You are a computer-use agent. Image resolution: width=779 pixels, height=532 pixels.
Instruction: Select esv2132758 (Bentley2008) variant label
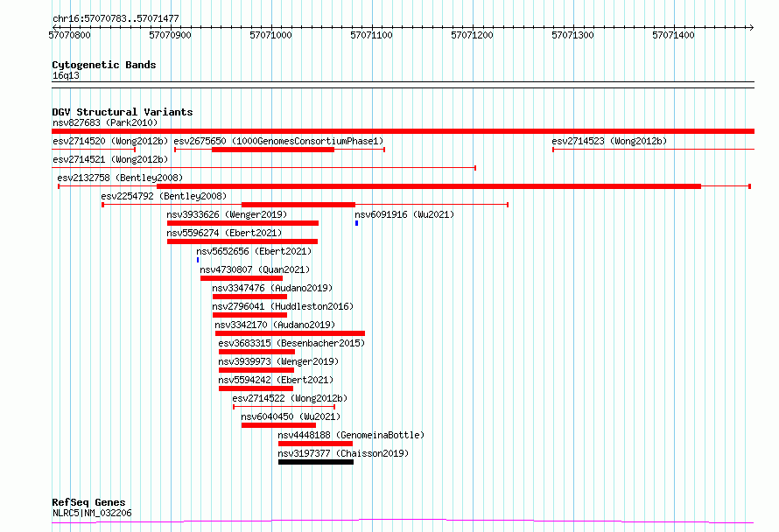pyautogui.click(x=120, y=178)
